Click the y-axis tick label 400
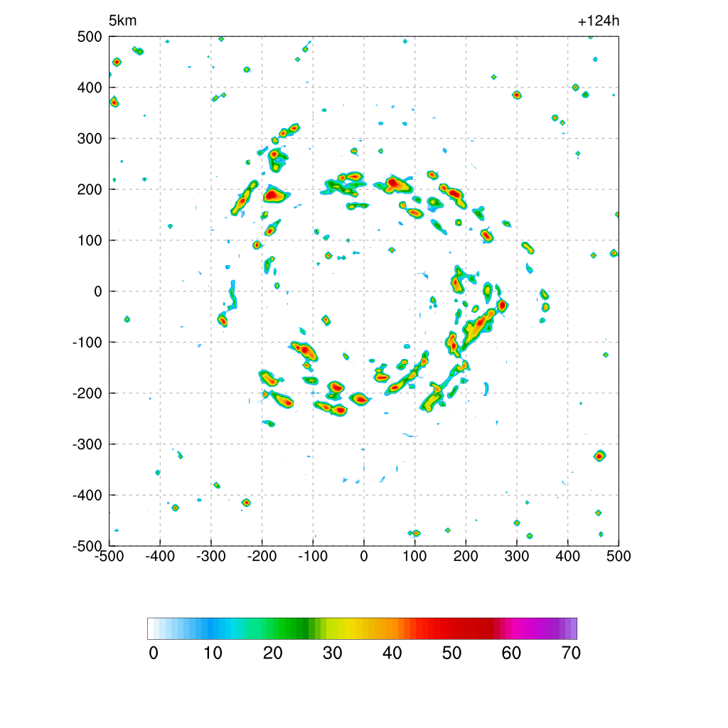Image resolution: width=728 pixels, height=728 pixels. pos(90,87)
